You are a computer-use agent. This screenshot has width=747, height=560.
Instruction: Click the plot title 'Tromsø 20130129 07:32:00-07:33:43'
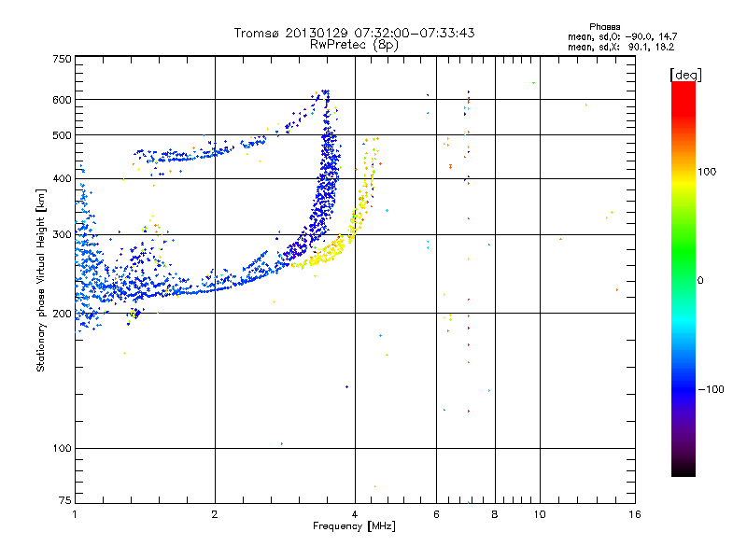coord(354,33)
